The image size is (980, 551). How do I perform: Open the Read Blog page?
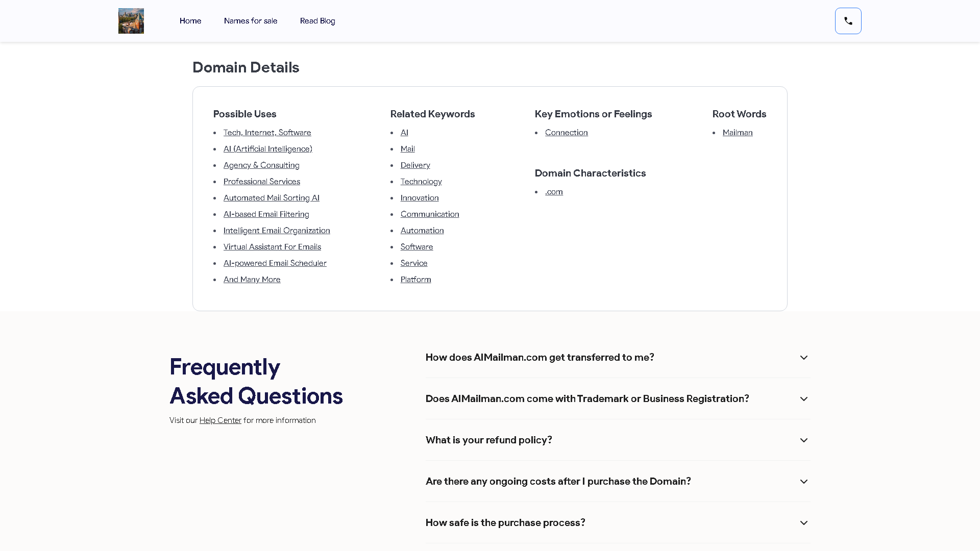click(x=317, y=21)
